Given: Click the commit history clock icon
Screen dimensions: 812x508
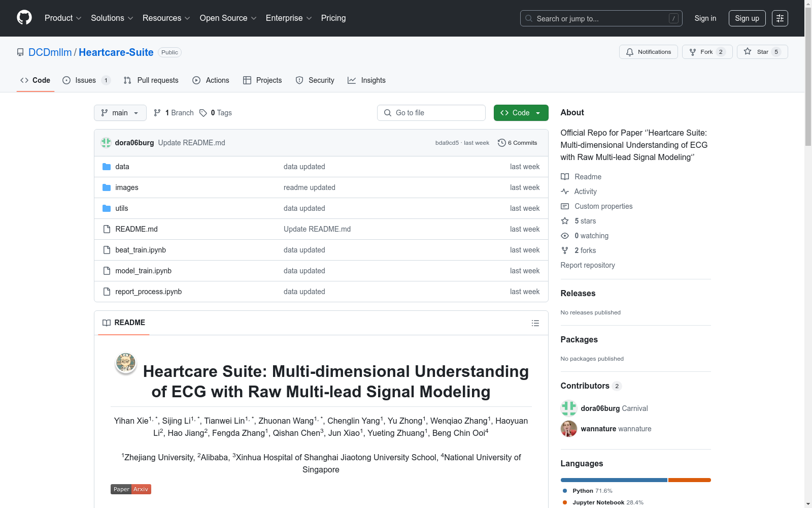Looking at the screenshot, I should (x=502, y=143).
